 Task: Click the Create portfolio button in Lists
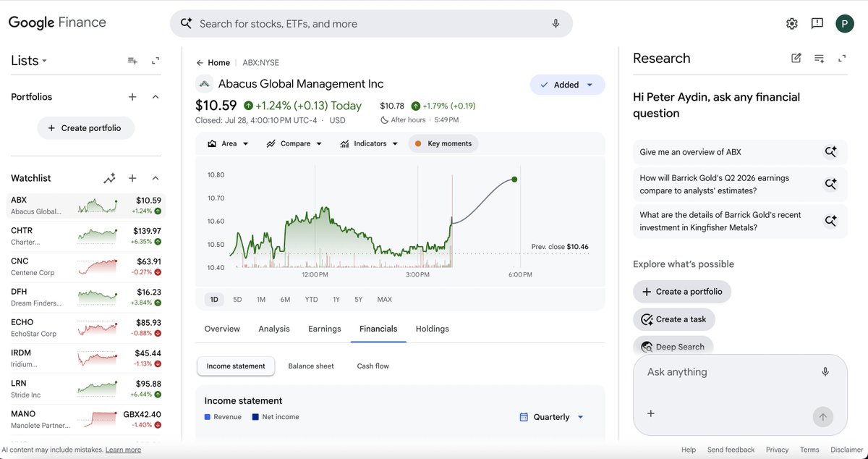coord(85,128)
